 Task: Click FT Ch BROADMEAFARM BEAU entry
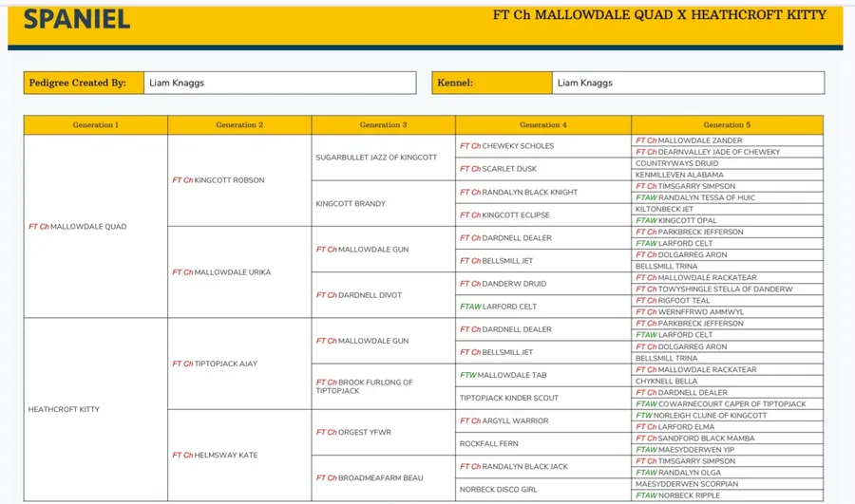tap(369, 477)
